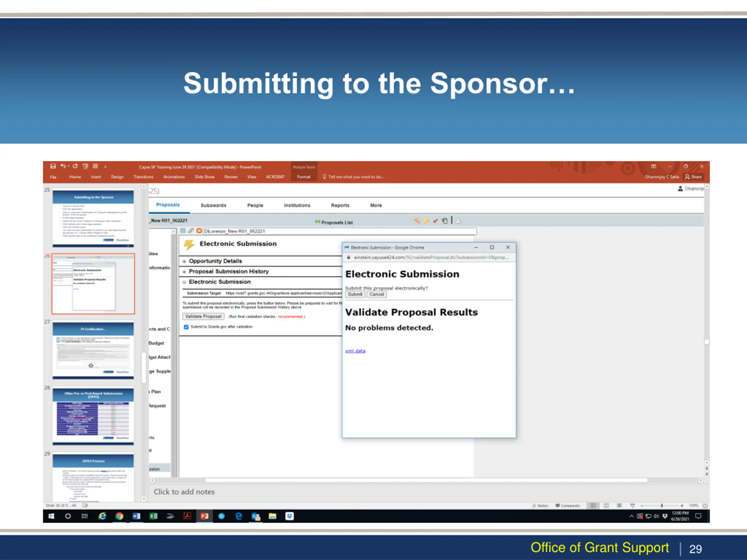Collapse the Electronic Submission section
Viewport: 747px width, 560px height.
tap(184, 282)
